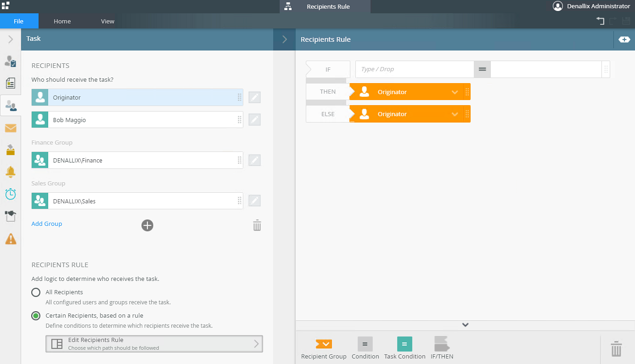Viewport: 635px width, 364px height.
Task: Click the Denallix Administrator username
Action: tap(599, 6)
